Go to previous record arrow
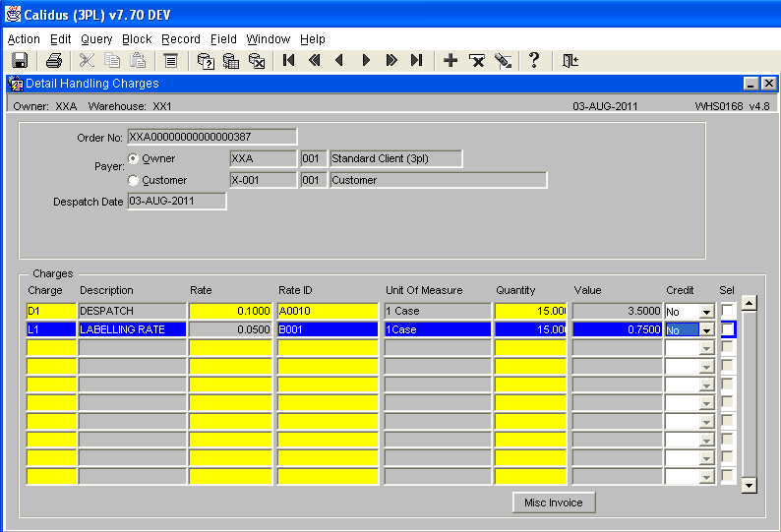781x532 pixels. [339, 61]
